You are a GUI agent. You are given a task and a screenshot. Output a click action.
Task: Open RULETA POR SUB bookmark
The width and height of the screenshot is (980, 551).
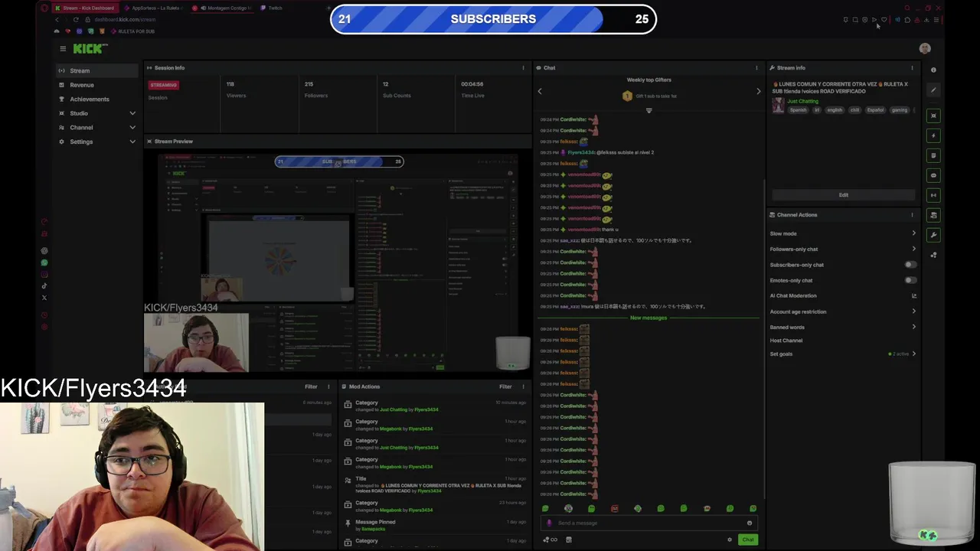[133, 31]
